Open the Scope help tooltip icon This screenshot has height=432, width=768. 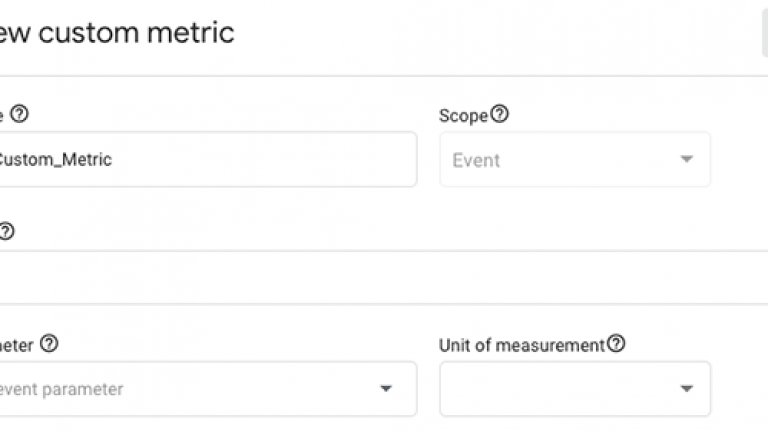(500, 114)
